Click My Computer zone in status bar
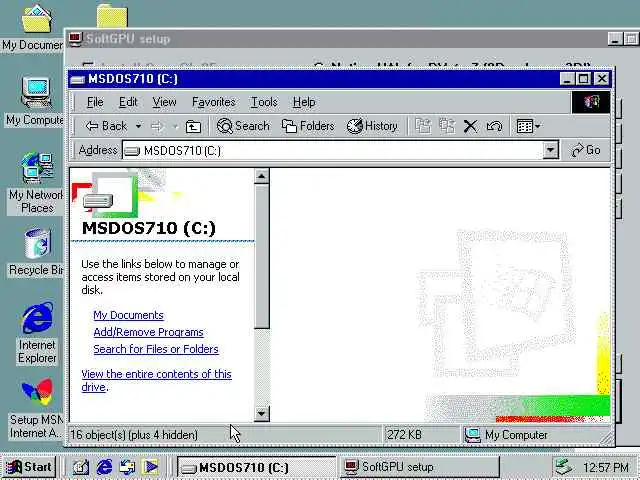The height and width of the screenshot is (480, 640). click(506, 435)
